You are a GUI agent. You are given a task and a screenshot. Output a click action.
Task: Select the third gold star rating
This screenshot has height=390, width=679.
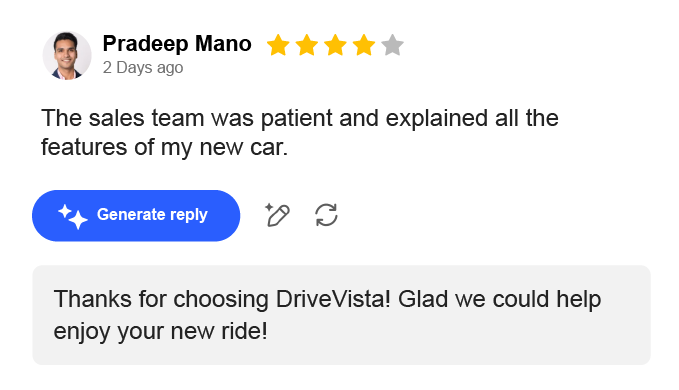coord(335,45)
